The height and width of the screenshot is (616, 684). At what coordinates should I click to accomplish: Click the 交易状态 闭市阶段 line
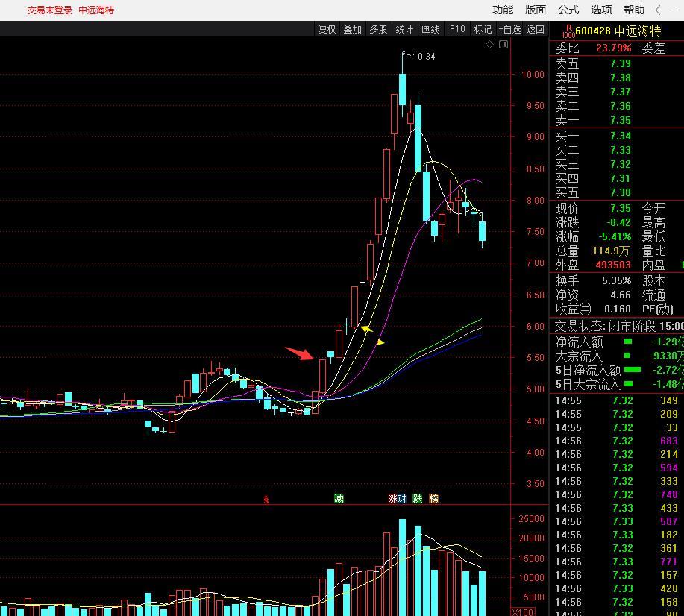coord(618,327)
